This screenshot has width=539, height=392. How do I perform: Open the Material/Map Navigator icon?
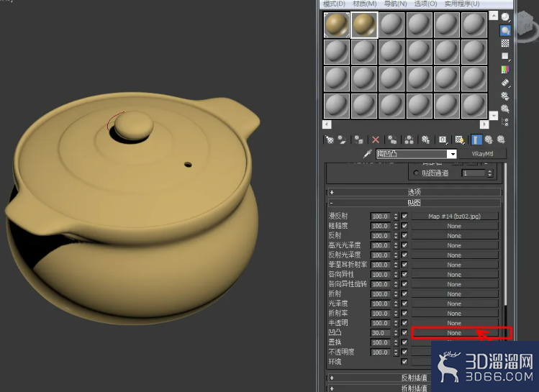coord(505,122)
